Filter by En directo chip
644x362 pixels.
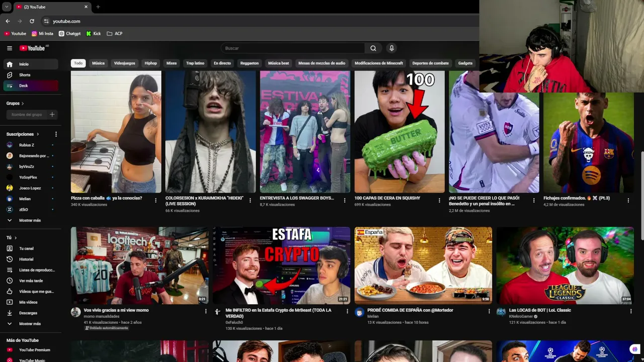[x=222, y=63]
